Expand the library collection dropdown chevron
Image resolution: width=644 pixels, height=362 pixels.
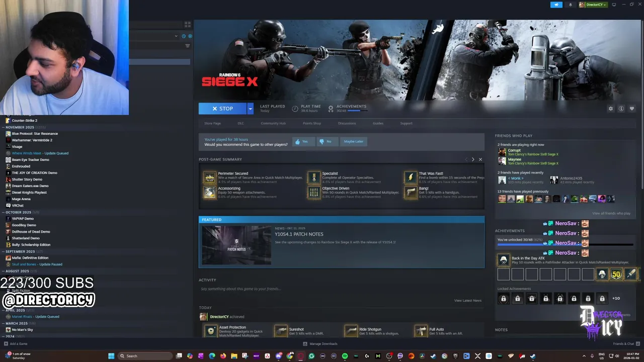tap(176, 36)
